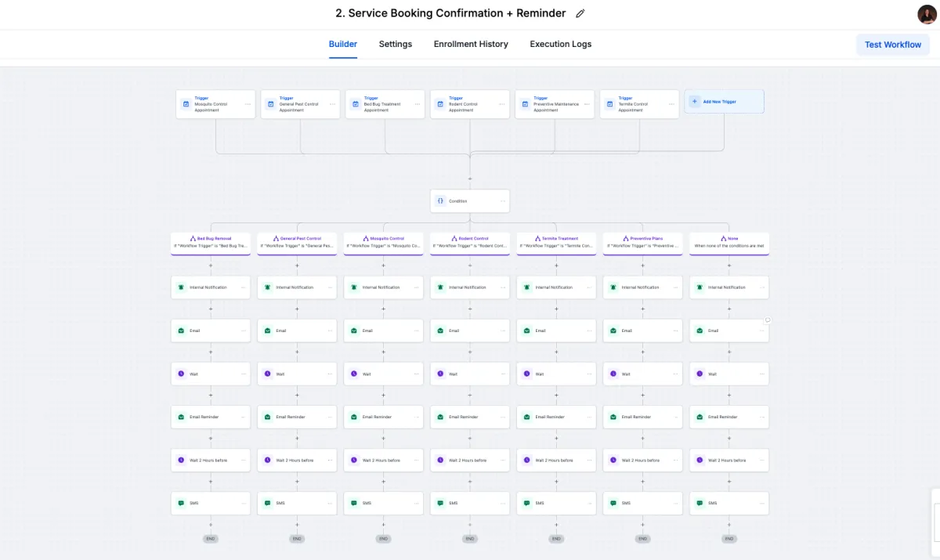Select the Preventive Plans condition branch
The image size is (940, 560).
[x=642, y=242]
